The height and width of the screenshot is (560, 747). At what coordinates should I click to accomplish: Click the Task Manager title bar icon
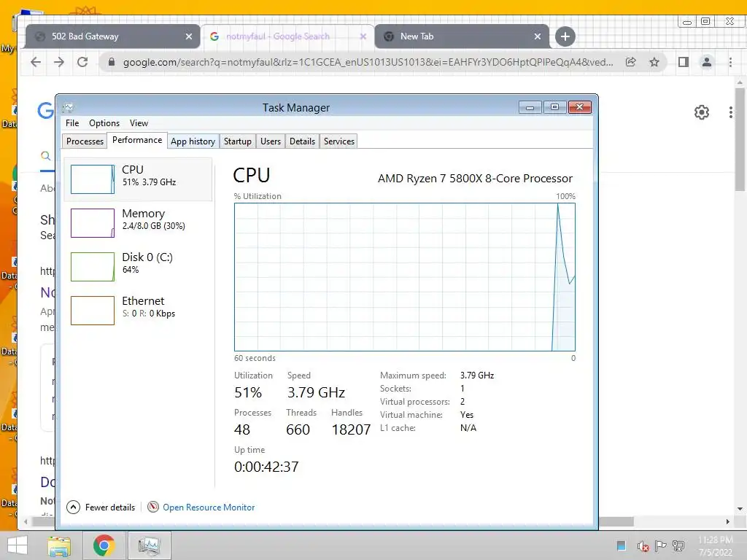tap(68, 108)
